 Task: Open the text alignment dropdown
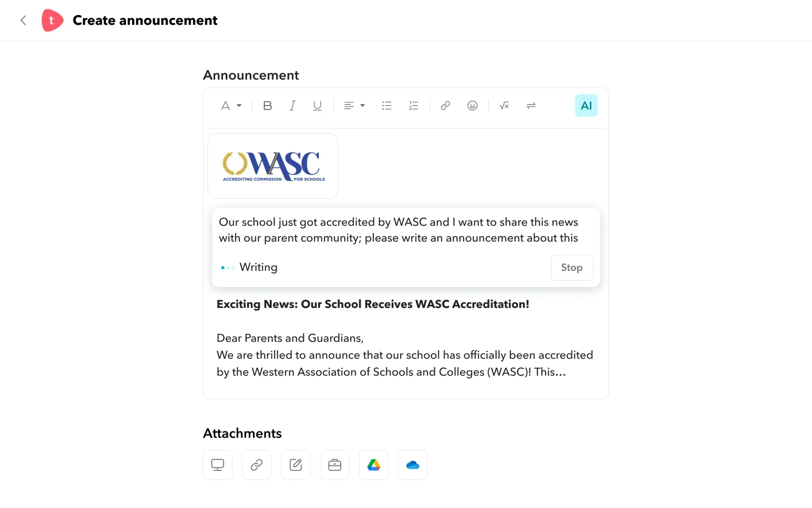click(353, 105)
